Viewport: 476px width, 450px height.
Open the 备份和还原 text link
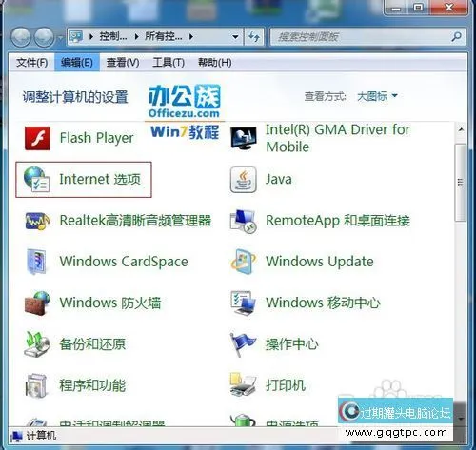92,344
